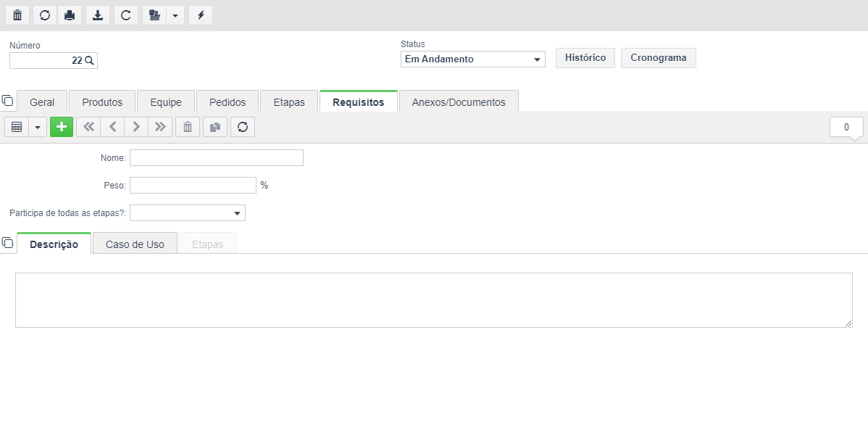Expand the grid view mode dropdown arrow
The image size is (868, 430).
(x=38, y=127)
